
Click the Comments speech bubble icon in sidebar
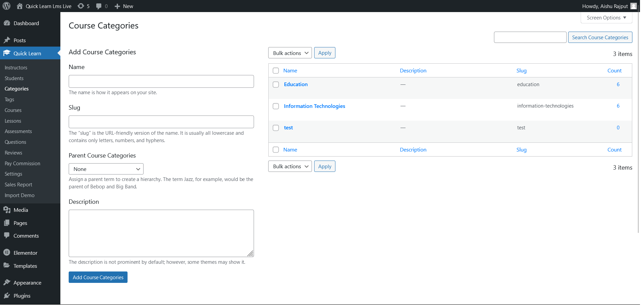(7, 236)
